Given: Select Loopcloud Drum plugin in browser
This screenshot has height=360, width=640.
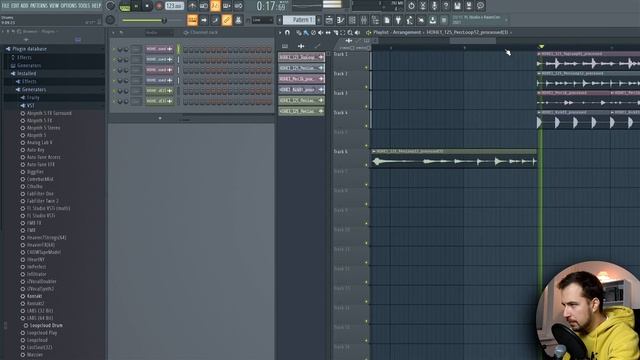Looking at the screenshot, I should (46, 326).
